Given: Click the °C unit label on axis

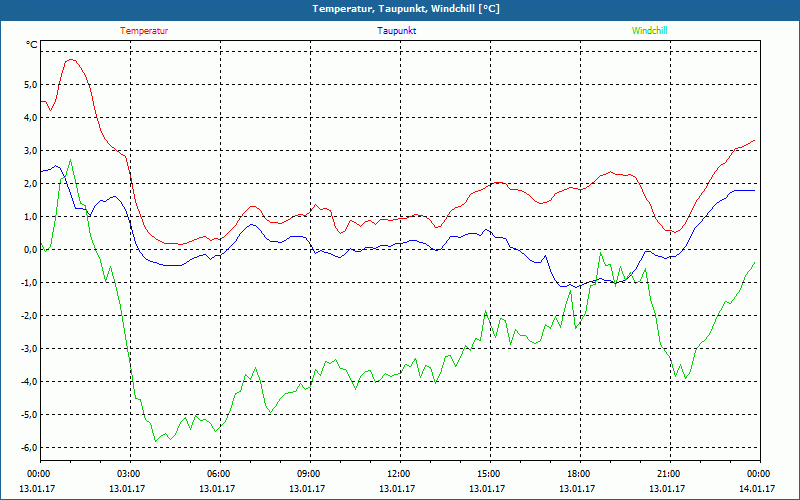Looking at the screenshot, I should pyautogui.click(x=32, y=45).
